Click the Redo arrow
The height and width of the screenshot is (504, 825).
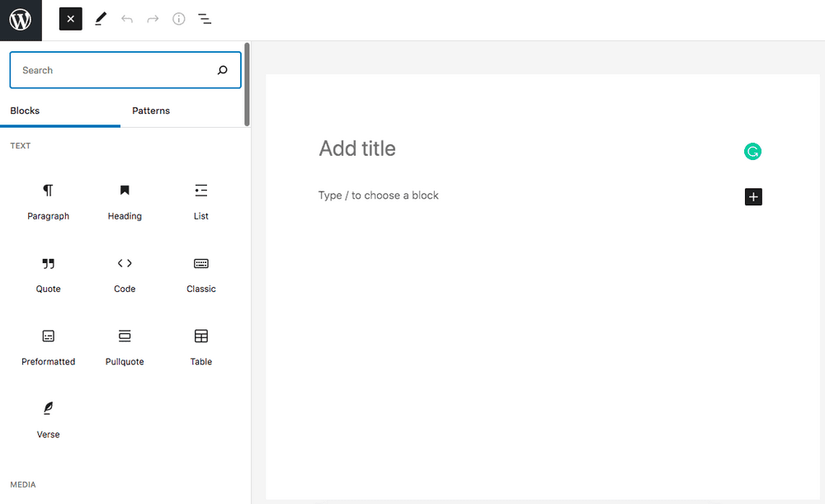(x=153, y=20)
